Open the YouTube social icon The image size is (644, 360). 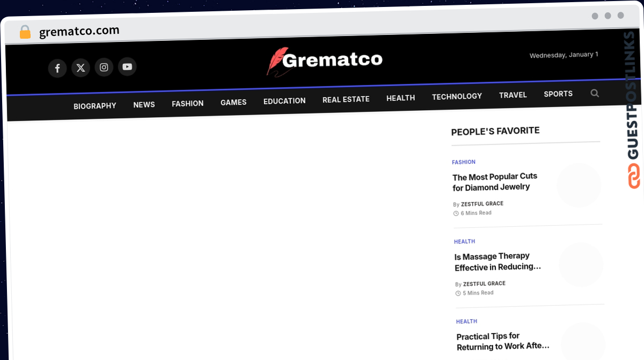(127, 67)
